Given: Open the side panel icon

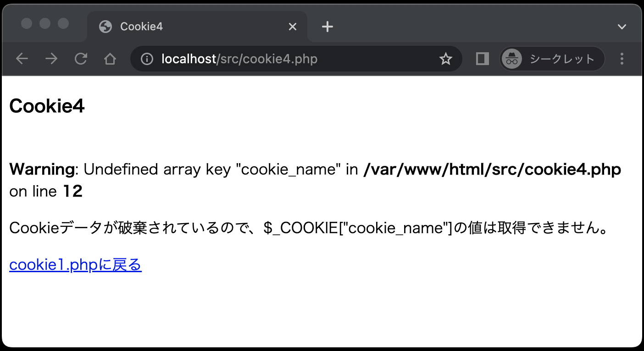Looking at the screenshot, I should [x=482, y=59].
